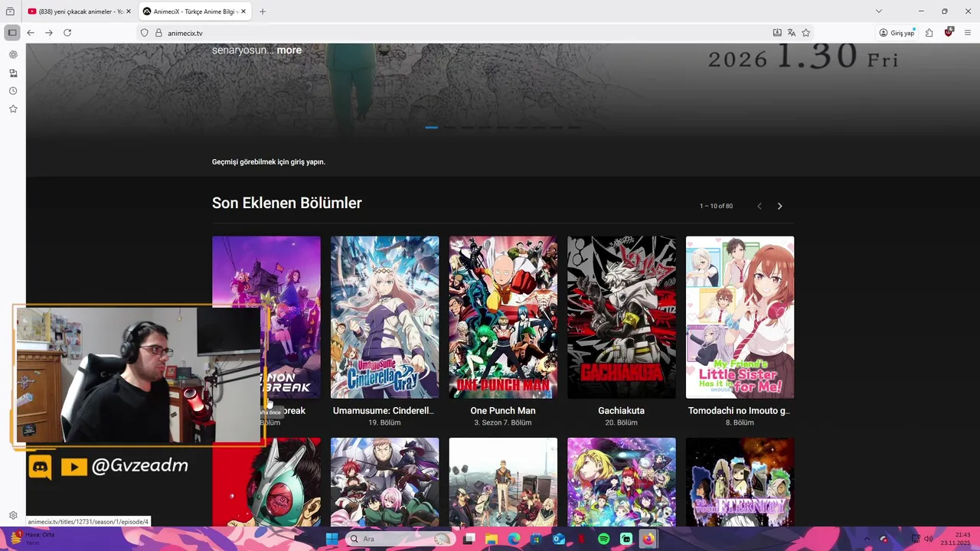Viewport: 980px width, 551px height.
Task: Open the Firefox application menu
Action: pos(968,33)
